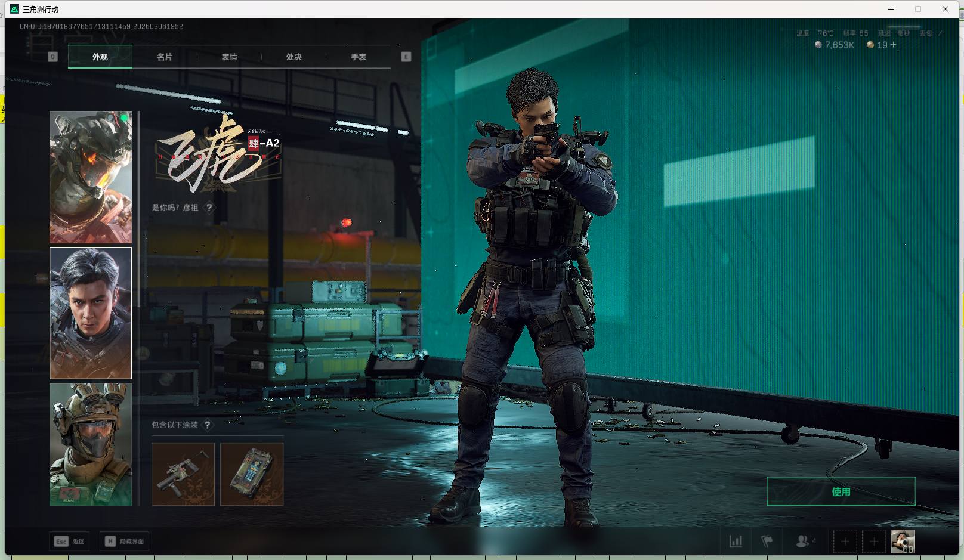The image size is (964, 560).
Task: Select the dark-haired man skin thumbnail
Action: [91, 313]
